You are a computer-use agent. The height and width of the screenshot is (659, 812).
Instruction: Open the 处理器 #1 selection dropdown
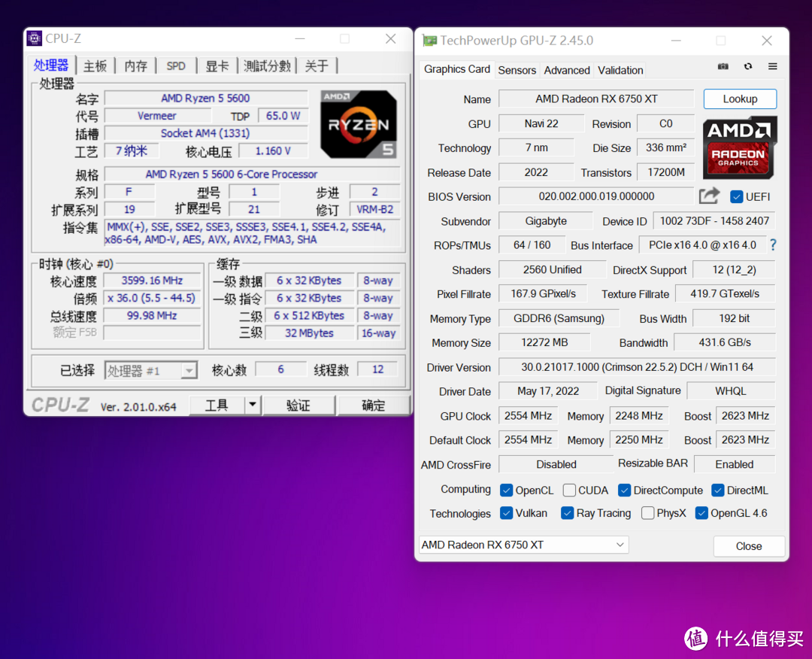coord(150,370)
